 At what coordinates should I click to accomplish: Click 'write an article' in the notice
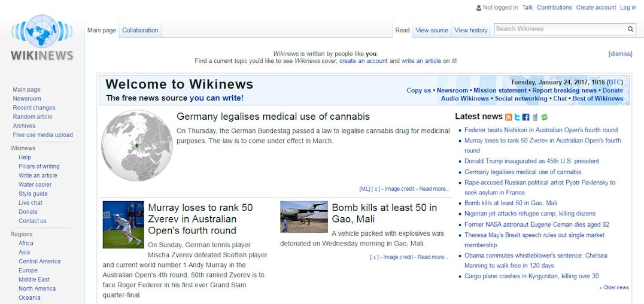point(421,61)
